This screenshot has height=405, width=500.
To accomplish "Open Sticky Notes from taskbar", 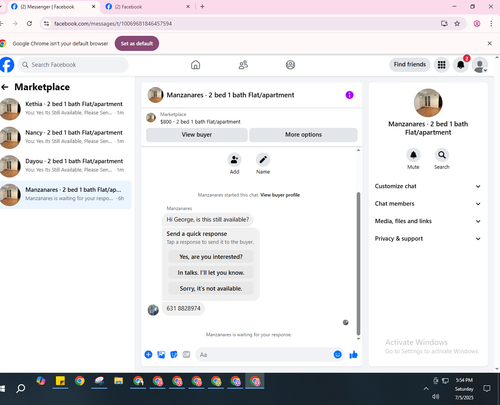I will pyautogui.click(x=60, y=381).
